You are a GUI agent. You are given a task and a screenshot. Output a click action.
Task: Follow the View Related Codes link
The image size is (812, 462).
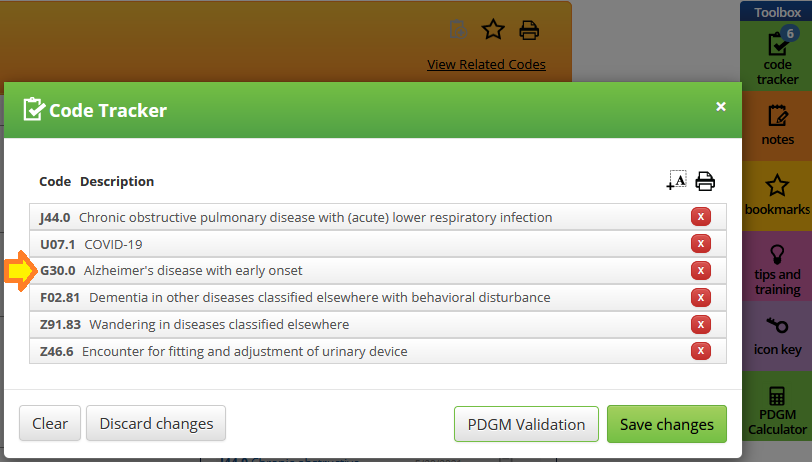486,64
